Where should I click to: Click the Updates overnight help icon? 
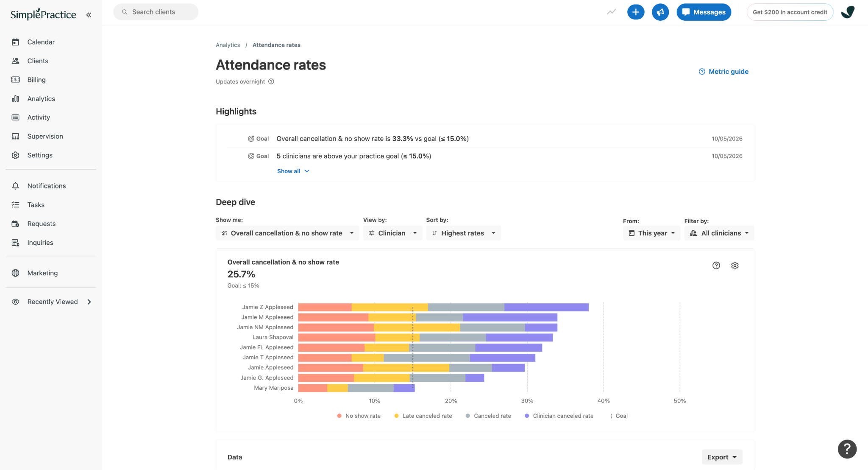click(x=271, y=81)
